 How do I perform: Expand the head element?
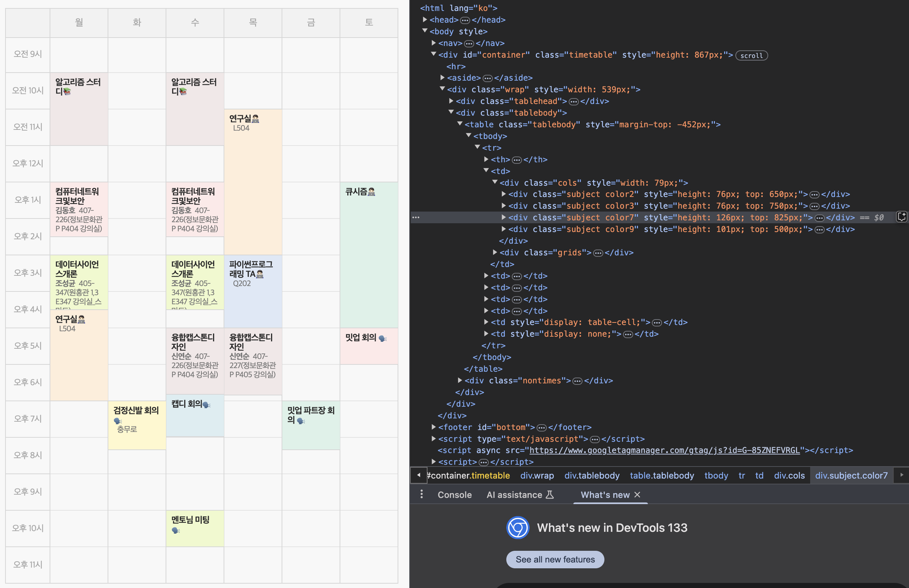click(x=425, y=19)
